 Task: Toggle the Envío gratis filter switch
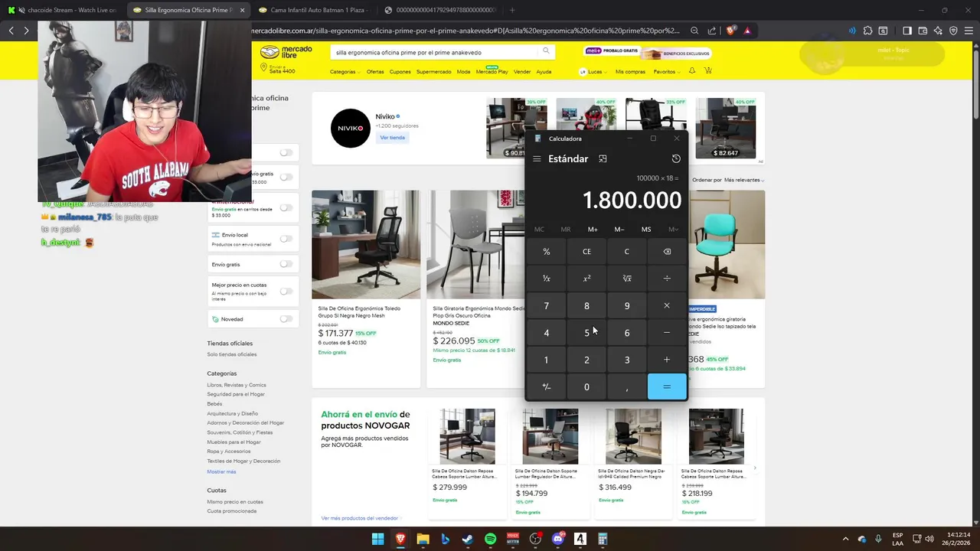click(286, 264)
